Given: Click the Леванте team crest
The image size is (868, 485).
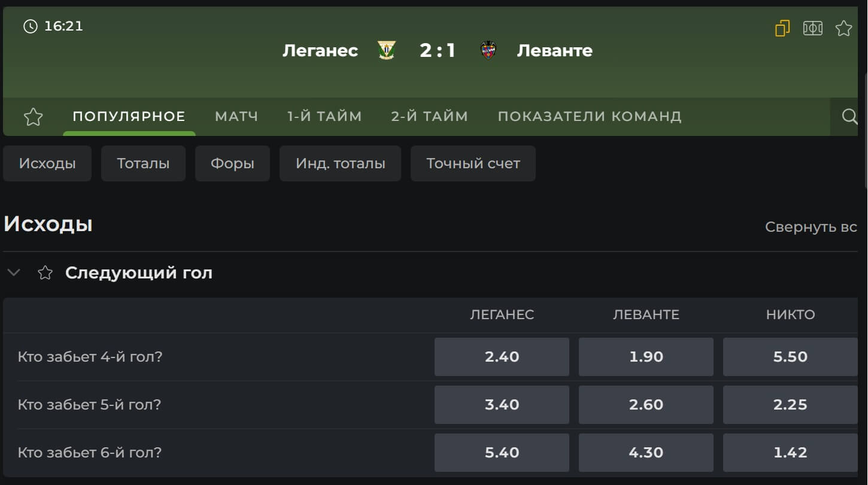Looking at the screenshot, I should 488,50.
